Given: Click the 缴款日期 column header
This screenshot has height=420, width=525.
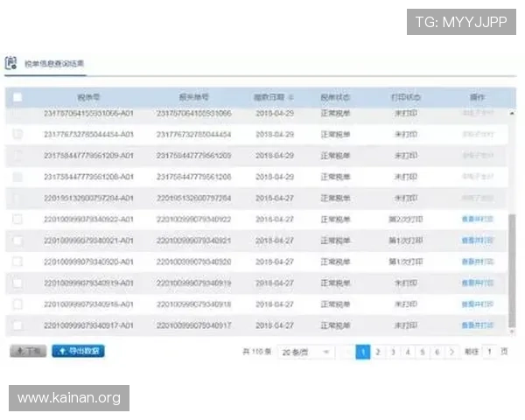Looking at the screenshot, I should 269,97.
